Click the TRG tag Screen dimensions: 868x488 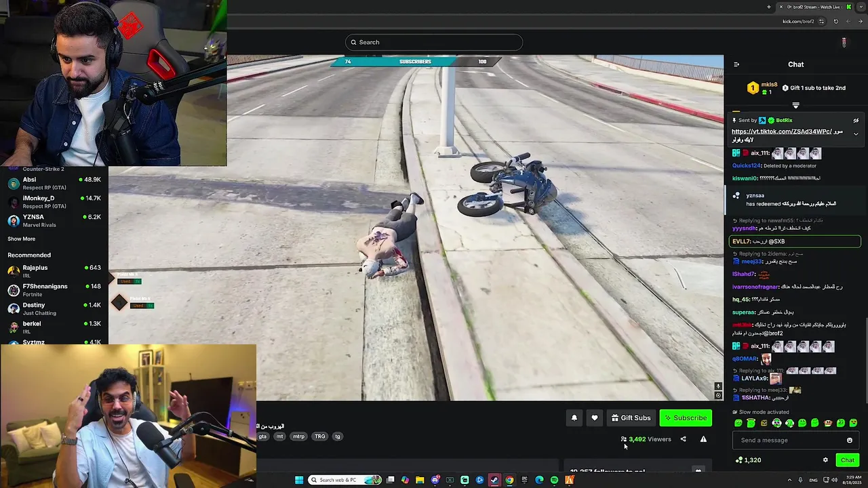pyautogui.click(x=319, y=436)
